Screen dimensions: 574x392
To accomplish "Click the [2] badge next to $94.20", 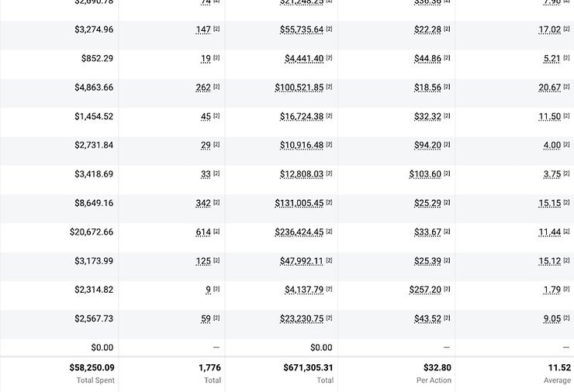I will pos(447,145).
